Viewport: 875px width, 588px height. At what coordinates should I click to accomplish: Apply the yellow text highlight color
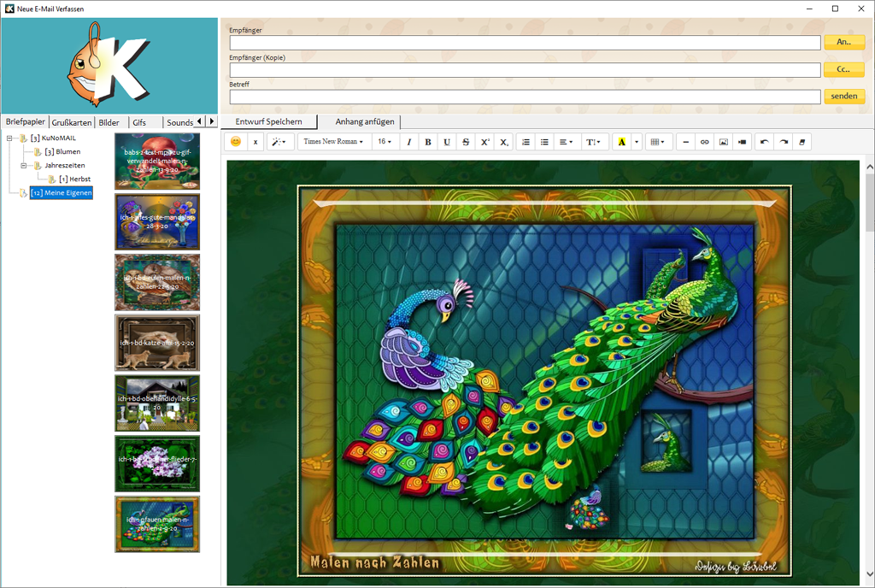tap(622, 142)
